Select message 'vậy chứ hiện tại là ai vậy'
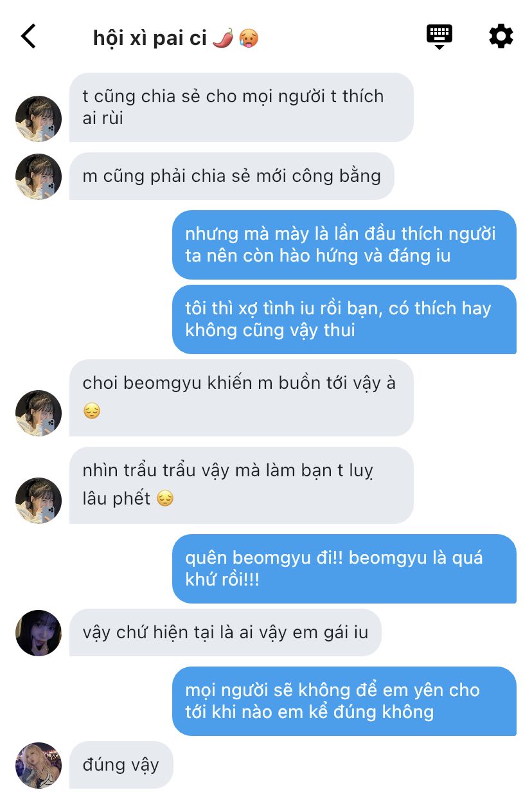 pyautogui.click(x=225, y=632)
